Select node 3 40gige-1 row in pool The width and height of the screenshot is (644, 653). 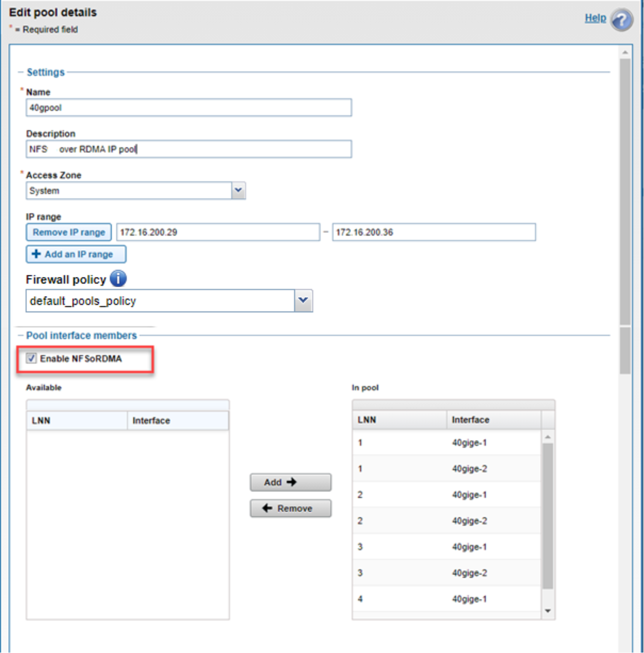[x=446, y=547]
